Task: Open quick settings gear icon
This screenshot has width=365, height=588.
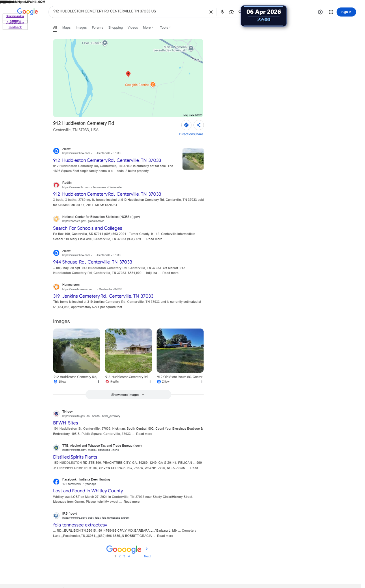Action: pyautogui.click(x=320, y=12)
